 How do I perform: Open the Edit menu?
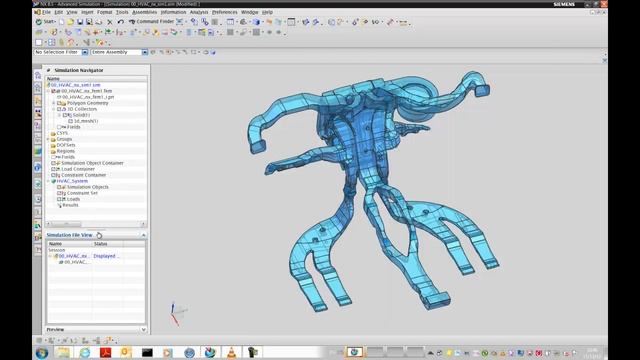tap(59, 12)
